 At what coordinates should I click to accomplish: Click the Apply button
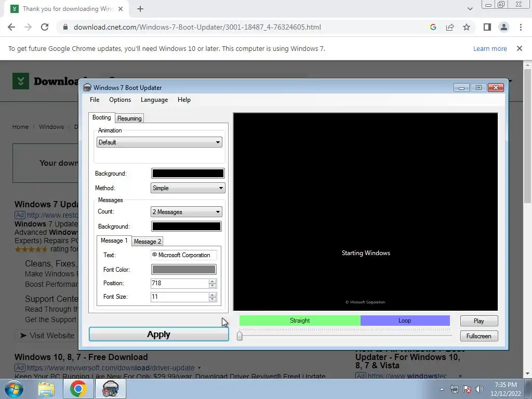(x=159, y=334)
